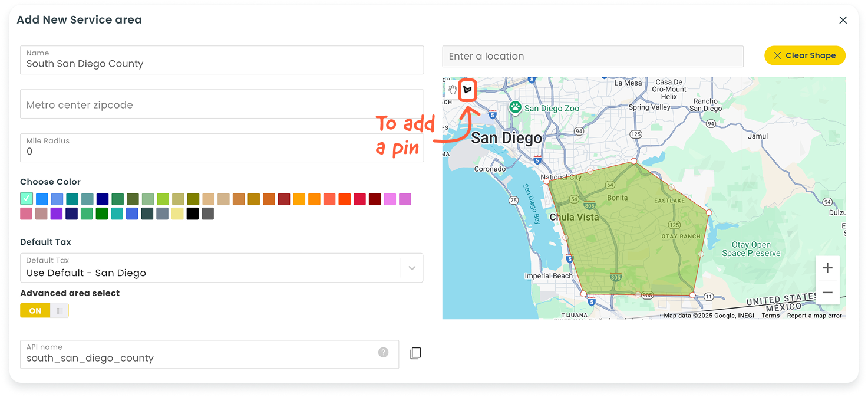Click the Enter a location search box
The height and width of the screenshot is (397, 868).
[x=592, y=55]
